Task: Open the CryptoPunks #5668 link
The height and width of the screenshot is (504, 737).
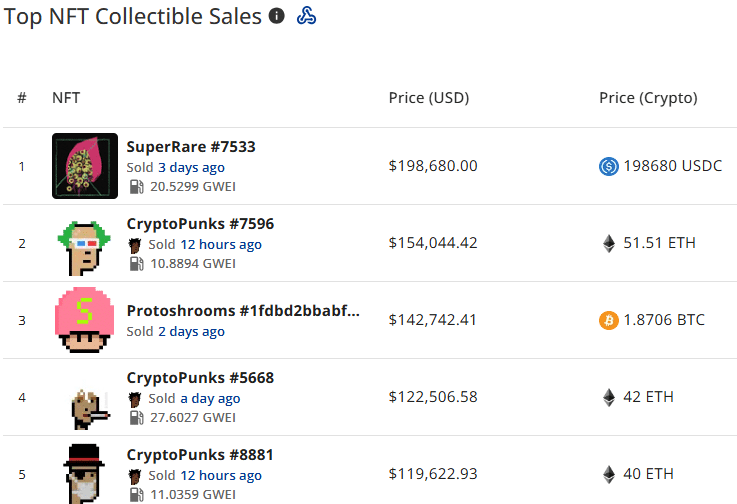Action: pos(200,378)
